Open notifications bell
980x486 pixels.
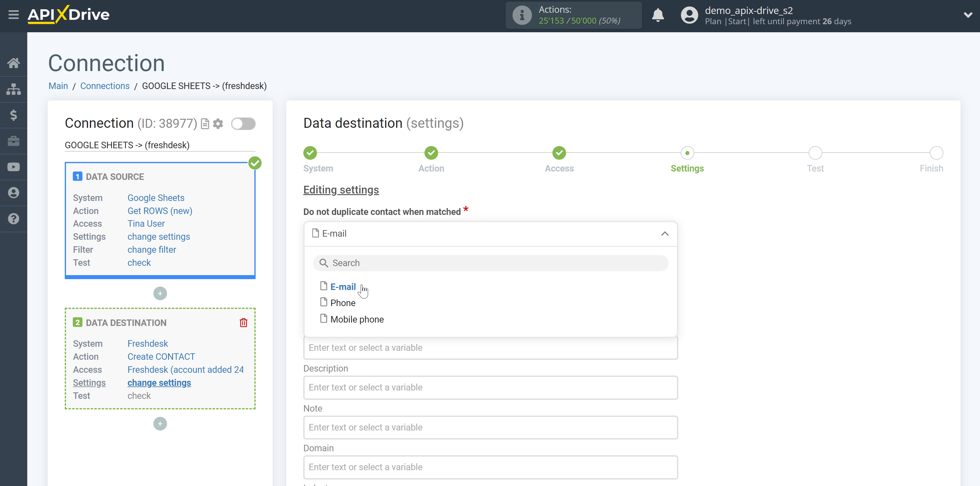click(658, 15)
